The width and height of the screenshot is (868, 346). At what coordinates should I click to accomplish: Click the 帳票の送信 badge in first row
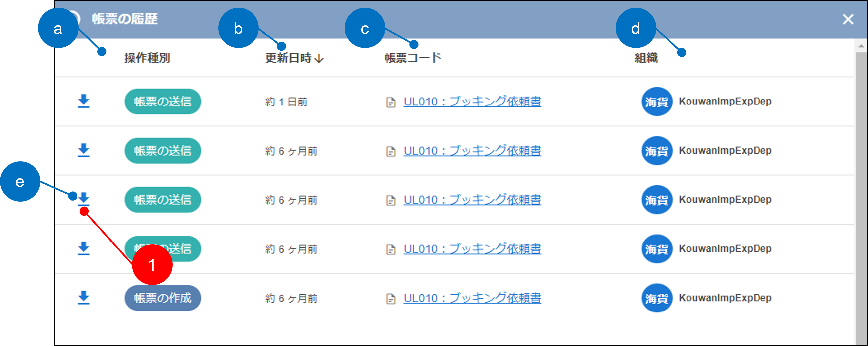(x=163, y=102)
